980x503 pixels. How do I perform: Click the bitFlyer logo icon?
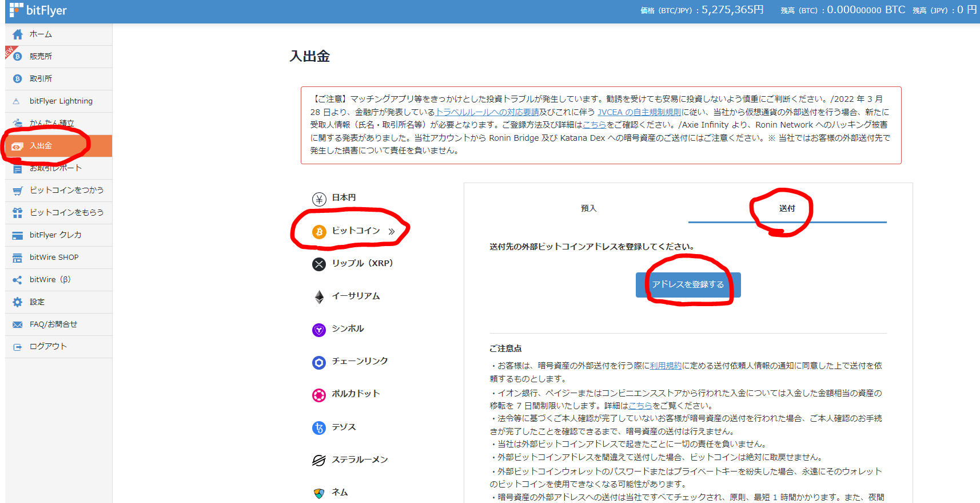(x=16, y=10)
